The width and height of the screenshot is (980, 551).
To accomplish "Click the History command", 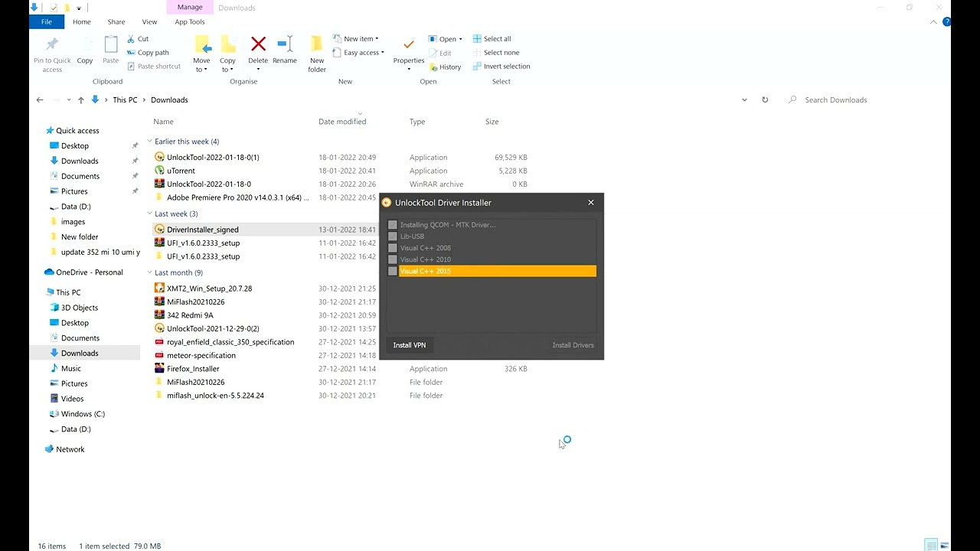I will click(x=444, y=67).
